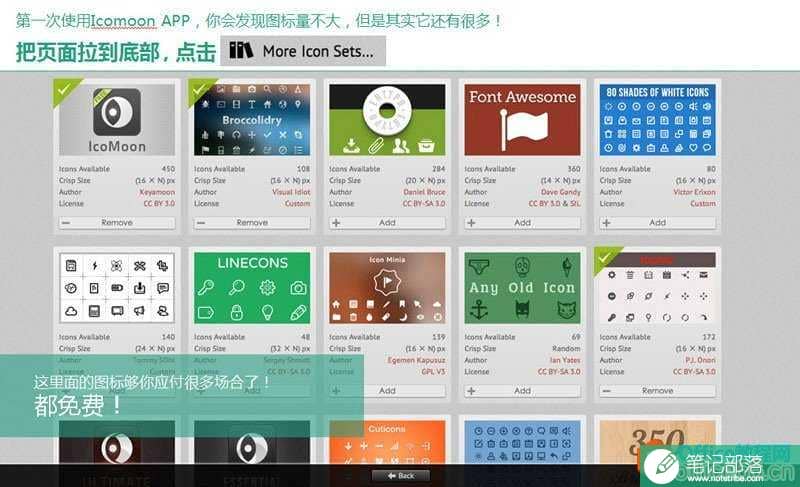Viewport: 800px width, 487px height.
Task: Open Custom license link under Victor Erixon
Action: [703, 203]
